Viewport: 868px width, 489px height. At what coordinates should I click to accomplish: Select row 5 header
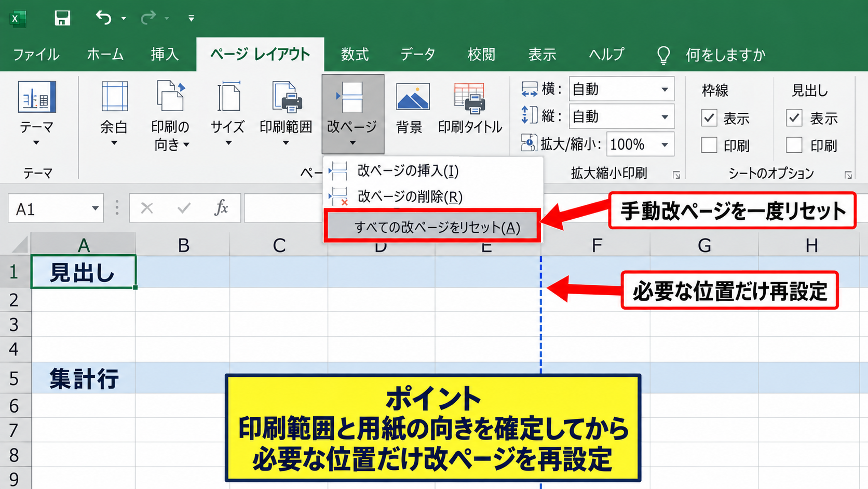pyautogui.click(x=15, y=378)
